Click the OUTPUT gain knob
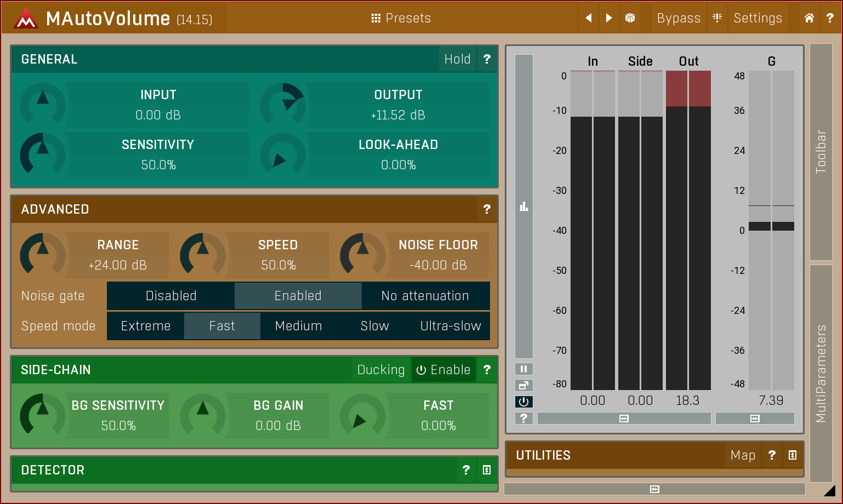The image size is (843, 504). pyautogui.click(x=283, y=104)
